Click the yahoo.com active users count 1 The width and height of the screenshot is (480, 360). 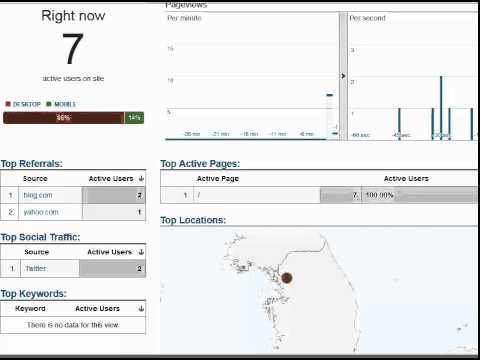[x=139, y=212]
